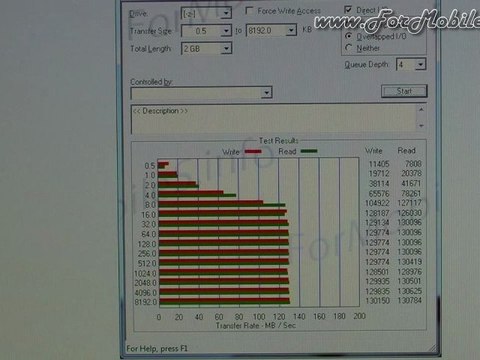Click the 16.0 row label in chart
The image size is (480, 360).
pyautogui.click(x=149, y=215)
